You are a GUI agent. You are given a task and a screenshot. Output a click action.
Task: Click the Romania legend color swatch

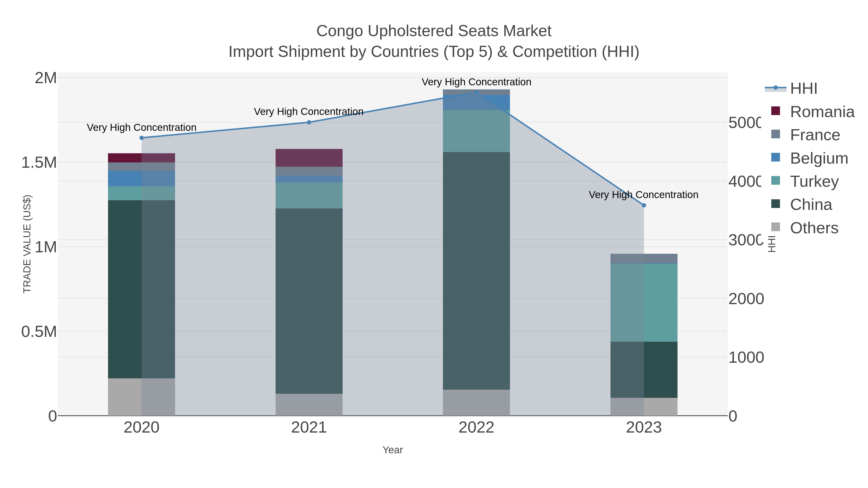(x=776, y=111)
